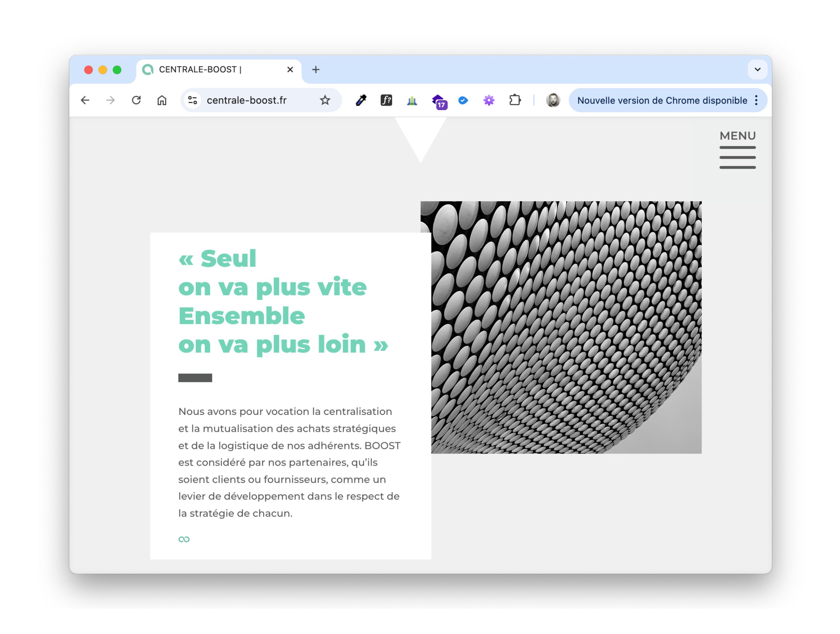Click the paragraph starting Nous avons pour vocation
Viewport: 840px width, 634px height.
pos(289,462)
